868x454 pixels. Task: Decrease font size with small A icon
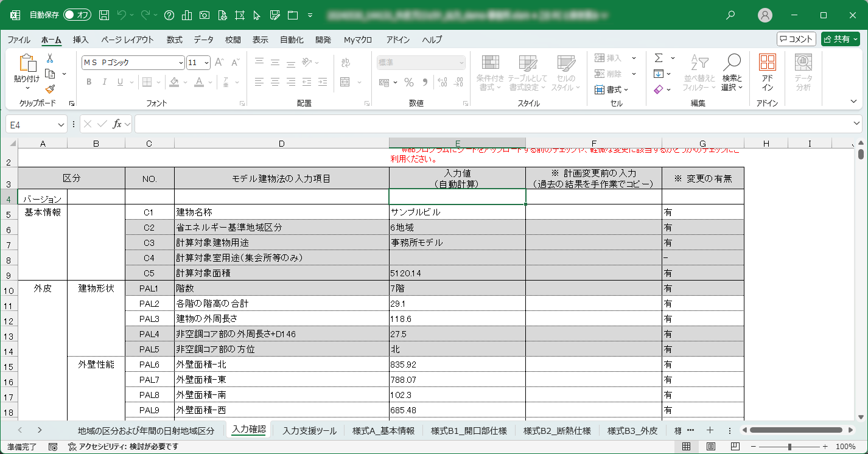point(234,62)
